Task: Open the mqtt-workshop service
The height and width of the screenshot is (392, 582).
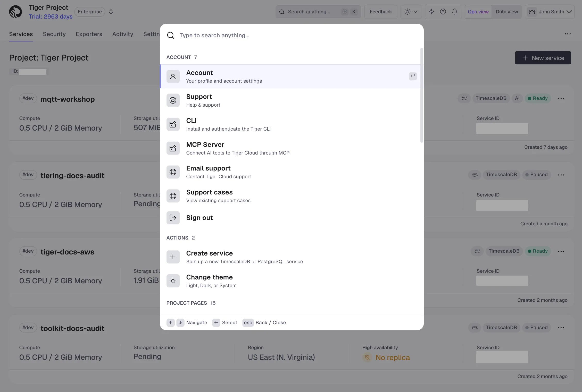Action: 68,99
